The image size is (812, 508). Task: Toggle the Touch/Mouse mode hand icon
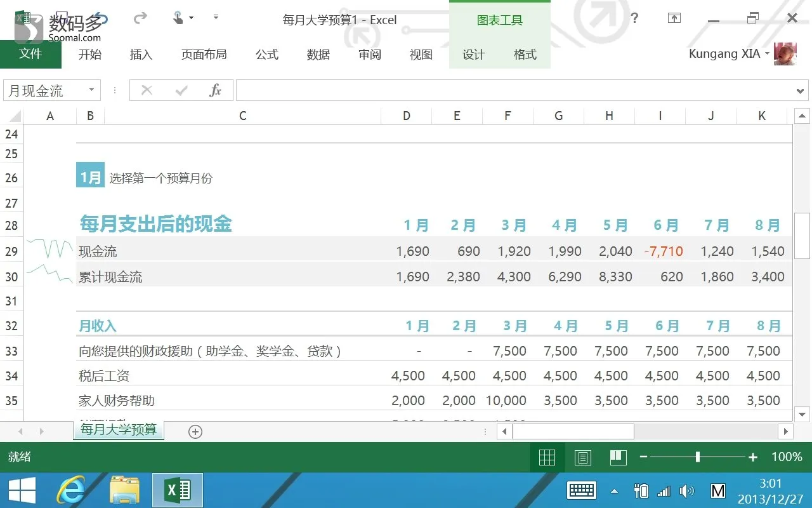178,18
